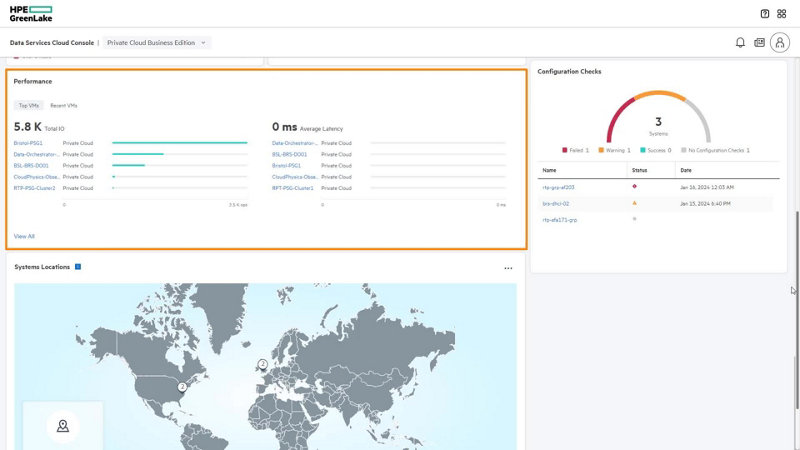This screenshot has width=800, height=450.
Task: Click the BSL-BRS-DO01 Total IO bar
Action: [x=129, y=165]
